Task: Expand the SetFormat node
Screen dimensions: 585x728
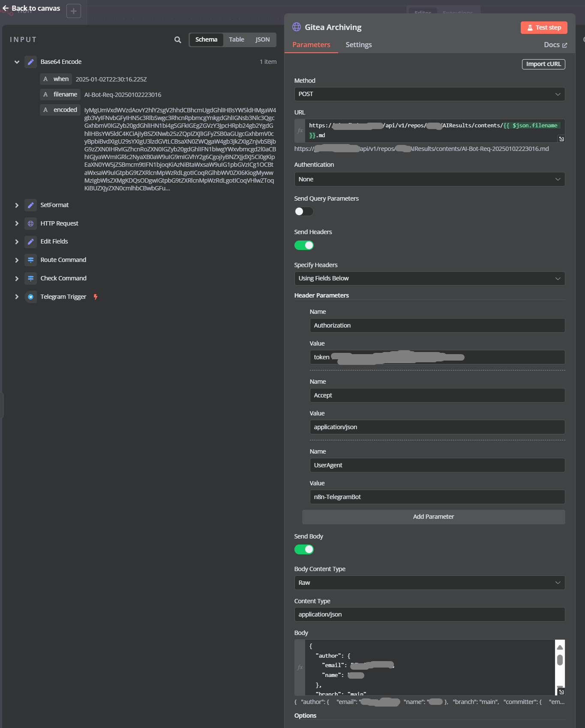Action: (x=17, y=205)
